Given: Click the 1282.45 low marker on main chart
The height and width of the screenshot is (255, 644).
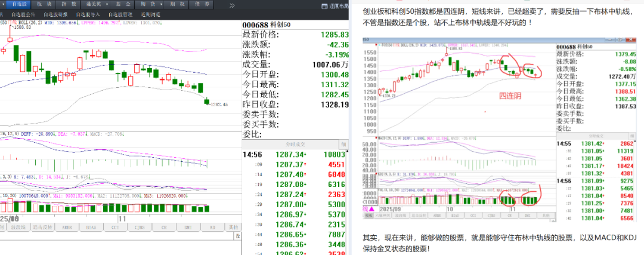Looking at the screenshot, I should point(219,105).
